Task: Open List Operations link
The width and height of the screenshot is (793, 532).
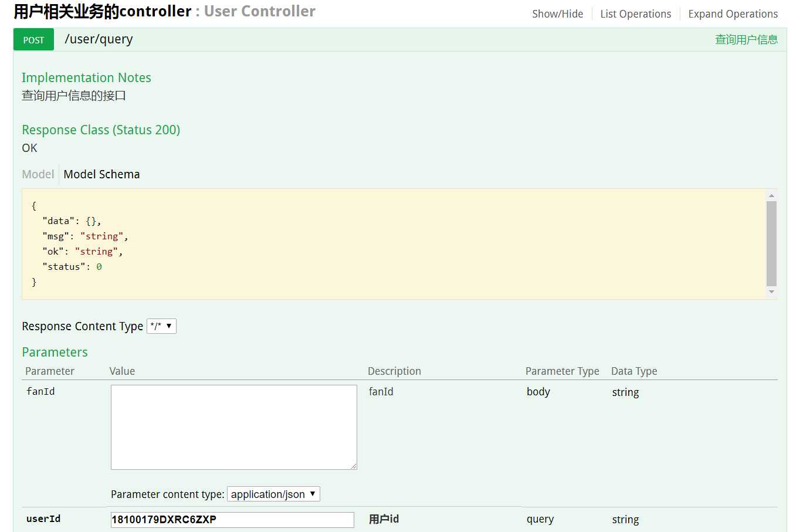Action: point(635,13)
